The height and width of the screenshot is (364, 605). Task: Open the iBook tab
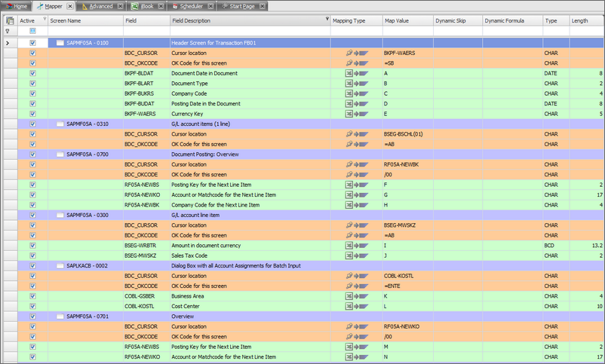pos(146,6)
